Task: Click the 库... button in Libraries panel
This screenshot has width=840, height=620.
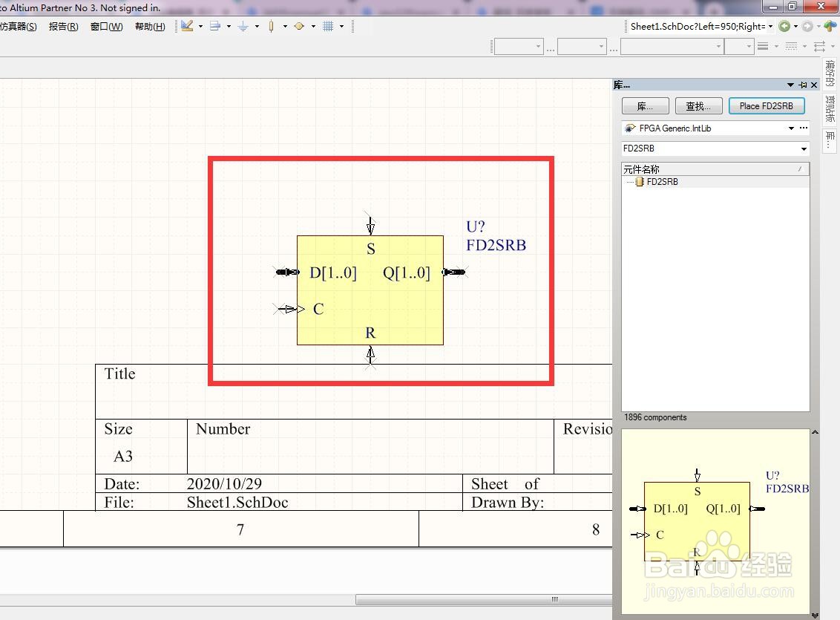Action: 645,106
